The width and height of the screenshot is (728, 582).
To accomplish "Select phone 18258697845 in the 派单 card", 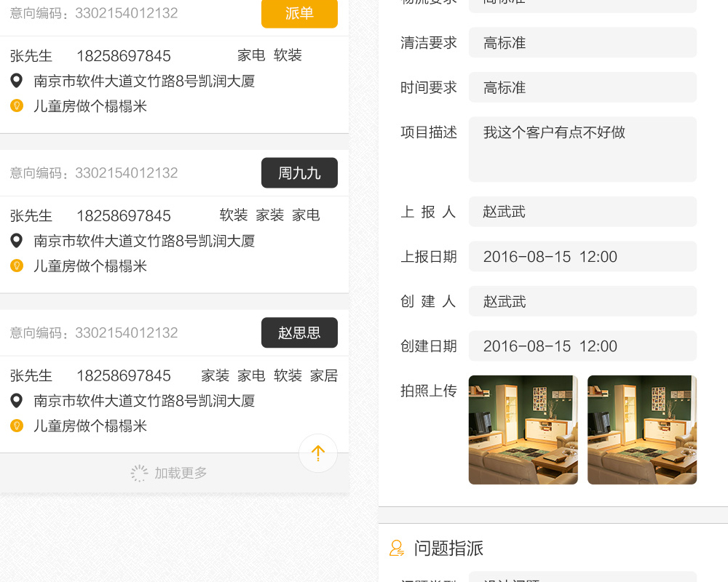I will click(124, 56).
